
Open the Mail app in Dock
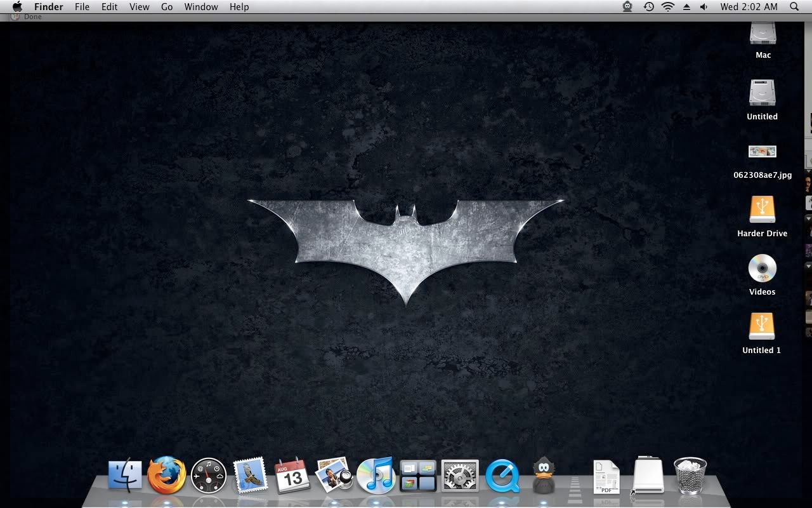coord(250,475)
